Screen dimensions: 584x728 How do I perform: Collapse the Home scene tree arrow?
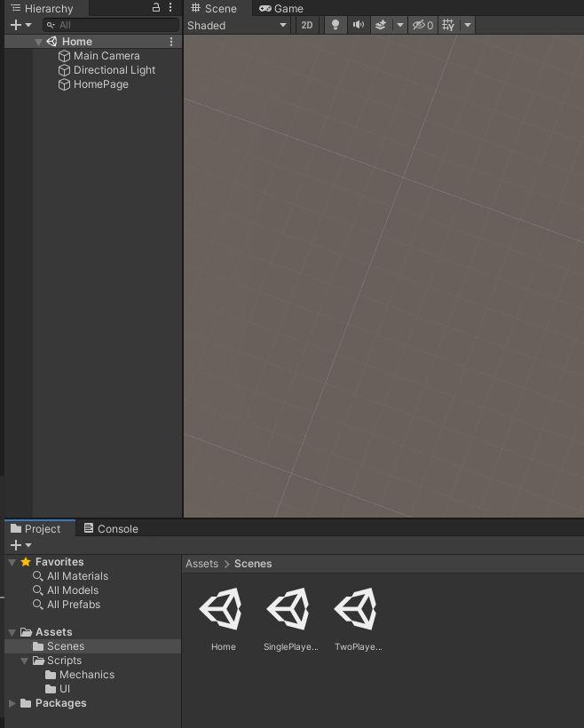click(x=38, y=42)
